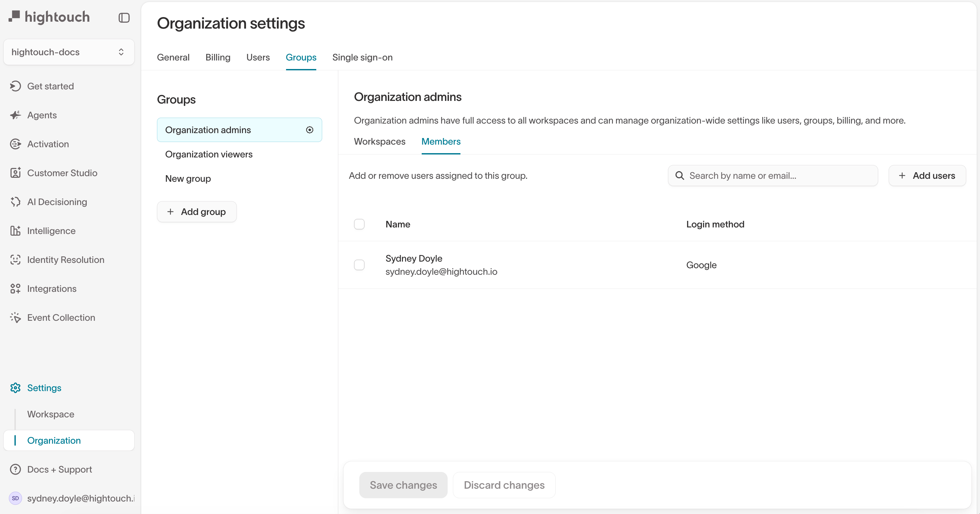This screenshot has width=980, height=514.
Task: Open the Single sign-on tab
Action: click(x=362, y=57)
